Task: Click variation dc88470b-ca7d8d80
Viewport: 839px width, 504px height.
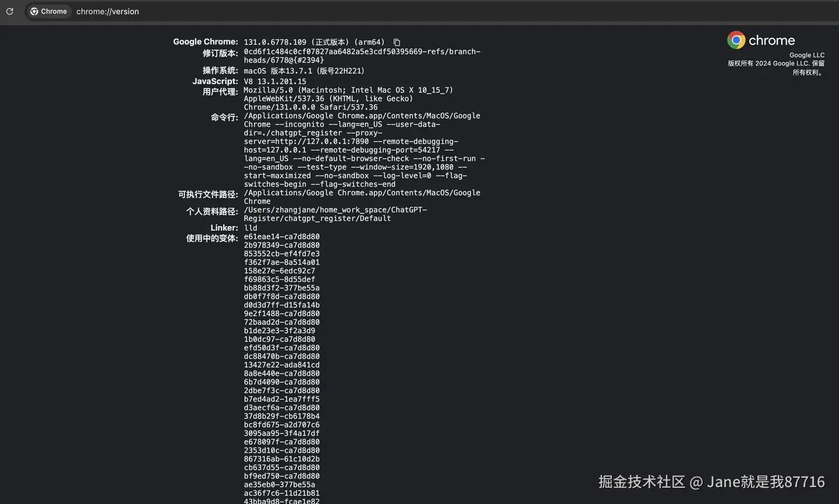Action: pyautogui.click(x=281, y=356)
